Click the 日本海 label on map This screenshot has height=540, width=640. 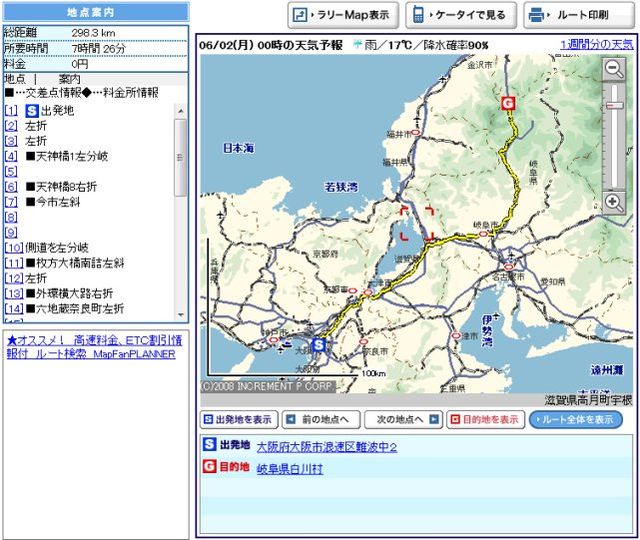(238, 148)
